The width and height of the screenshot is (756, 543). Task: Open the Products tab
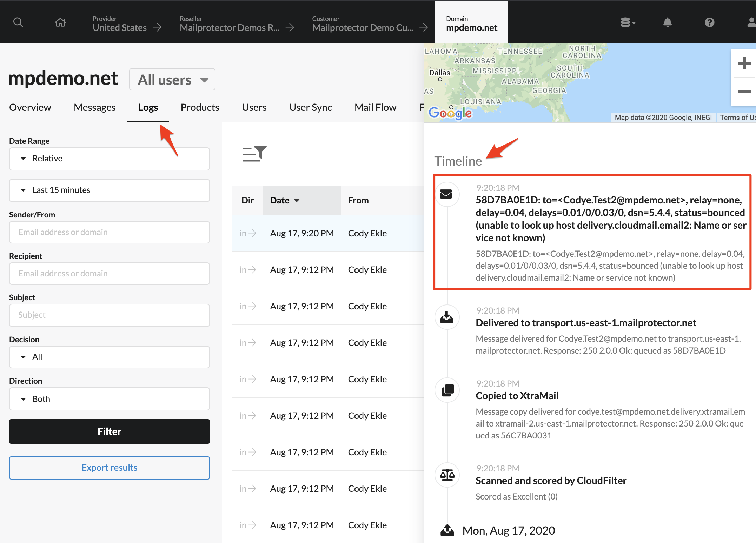click(200, 107)
